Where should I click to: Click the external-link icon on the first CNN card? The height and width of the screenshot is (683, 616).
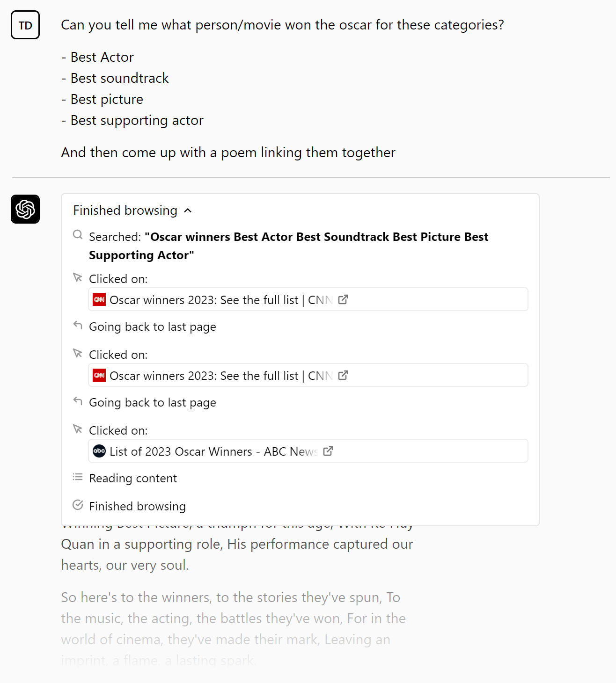[343, 299]
